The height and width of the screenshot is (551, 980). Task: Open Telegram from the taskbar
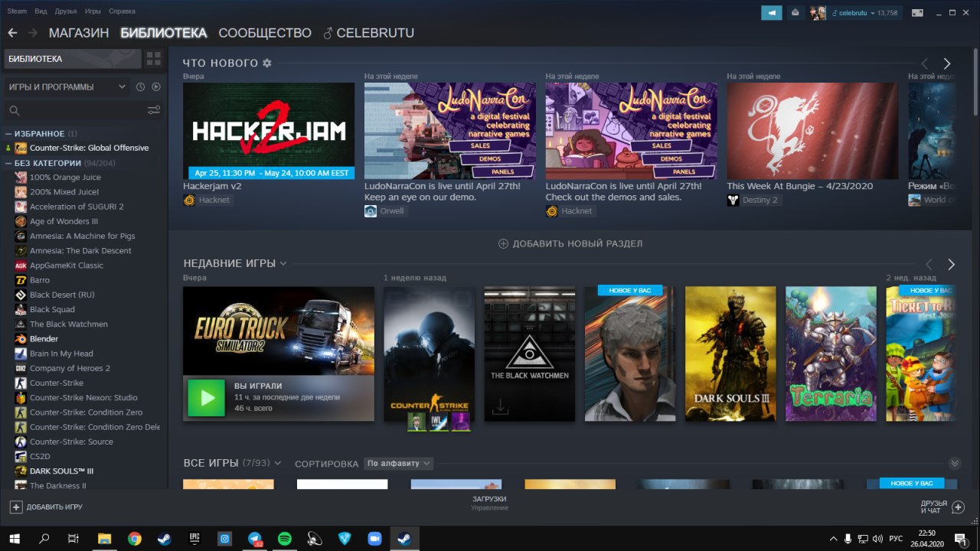255,539
